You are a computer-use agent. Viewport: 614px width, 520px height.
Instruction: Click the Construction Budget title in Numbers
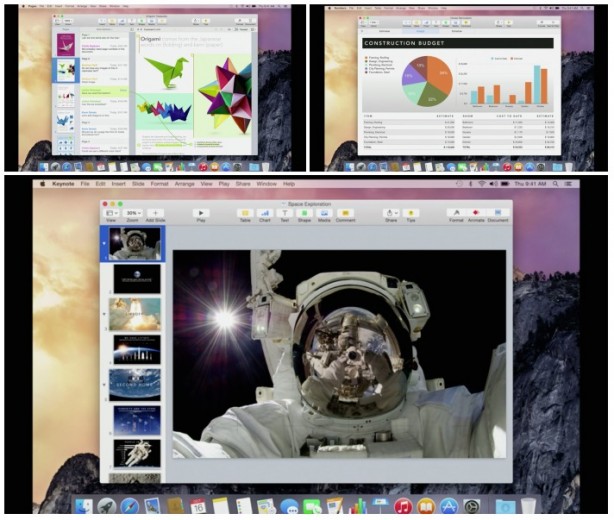[404, 43]
